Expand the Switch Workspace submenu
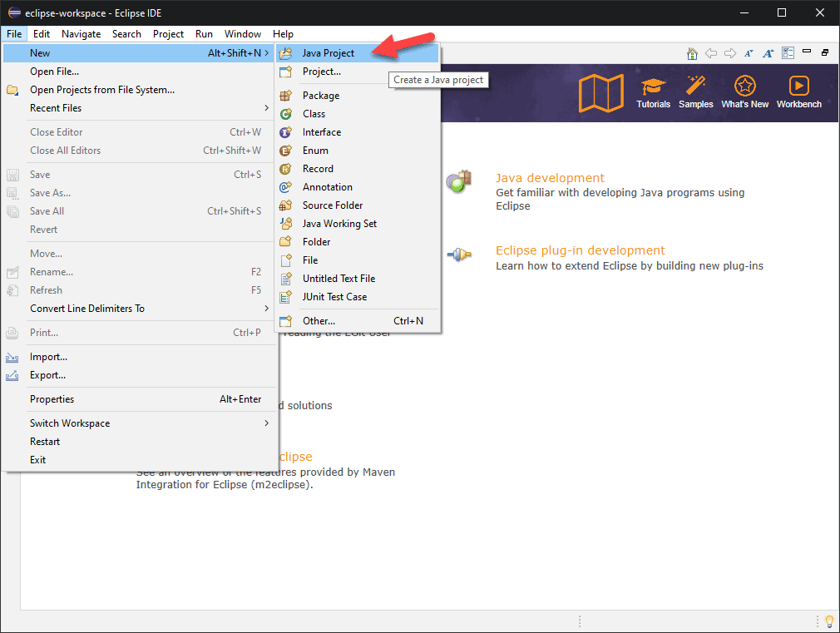Image resolution: width=840 pixels, height=633 pixels. (266, 423)
